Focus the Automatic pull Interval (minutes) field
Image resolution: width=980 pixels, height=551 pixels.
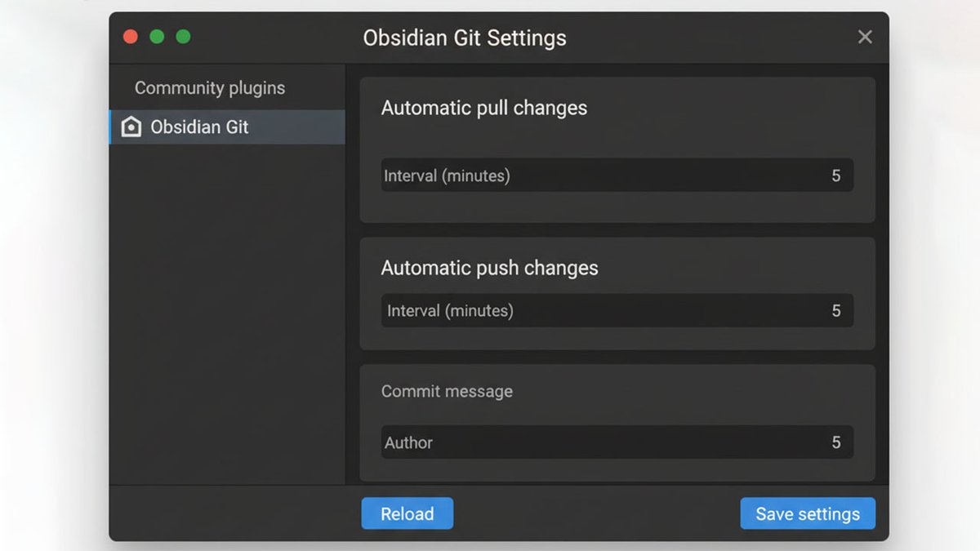(617, 176)
